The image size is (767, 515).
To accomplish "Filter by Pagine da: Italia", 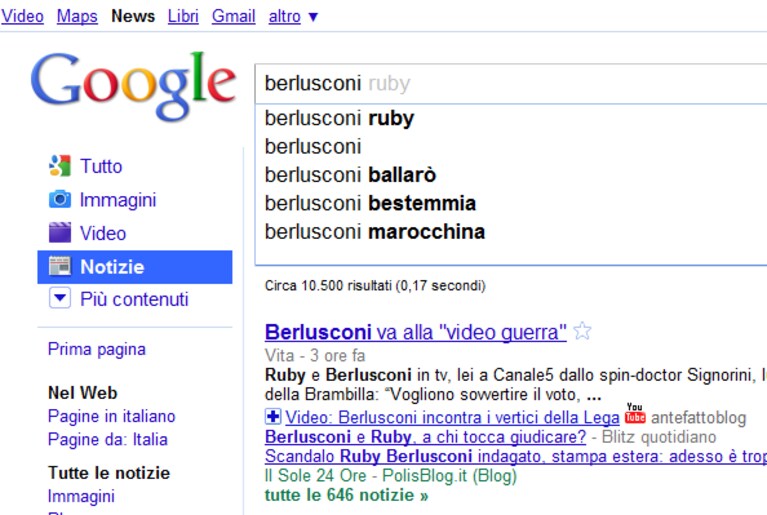I will [108, 439].
